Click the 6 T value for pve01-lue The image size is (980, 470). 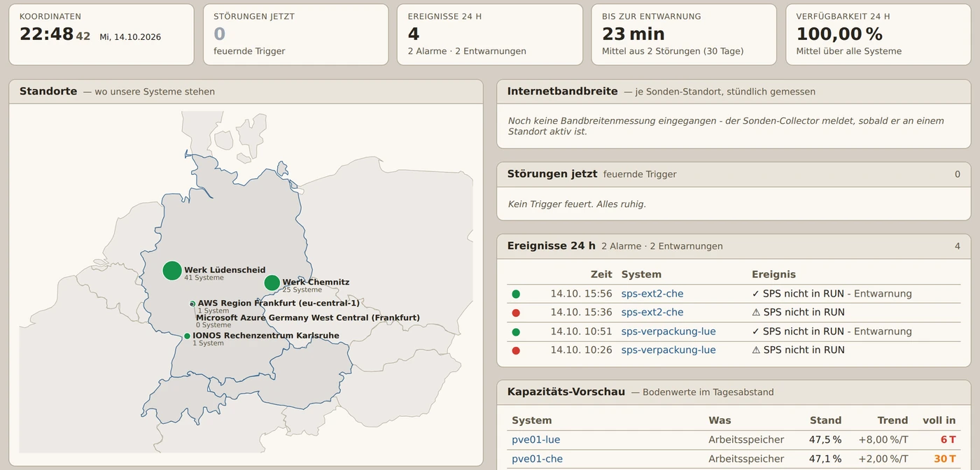tap(948, 440)
